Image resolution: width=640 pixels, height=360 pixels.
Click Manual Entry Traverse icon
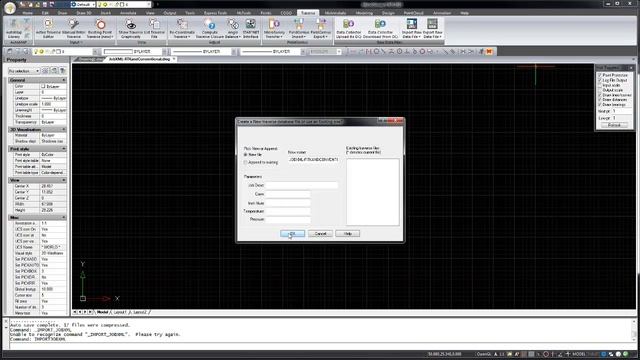pyautogui.click(x=73, y=28)
